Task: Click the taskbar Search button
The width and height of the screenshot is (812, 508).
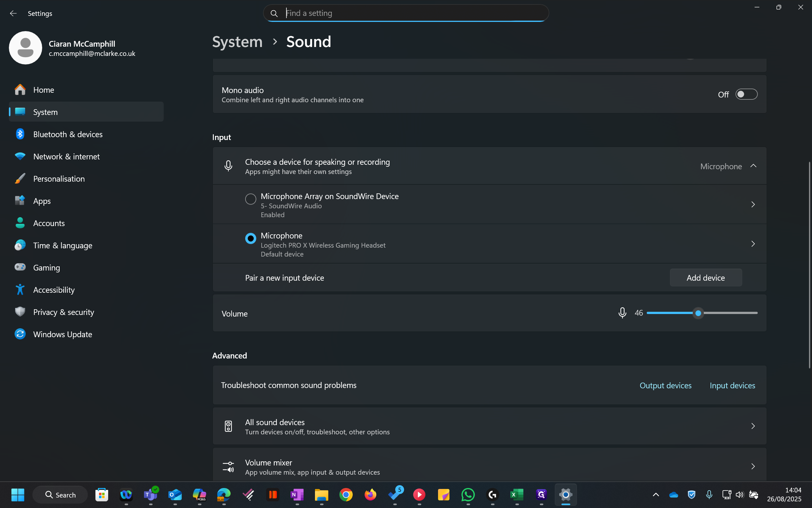Action: (x=60, y=495)
